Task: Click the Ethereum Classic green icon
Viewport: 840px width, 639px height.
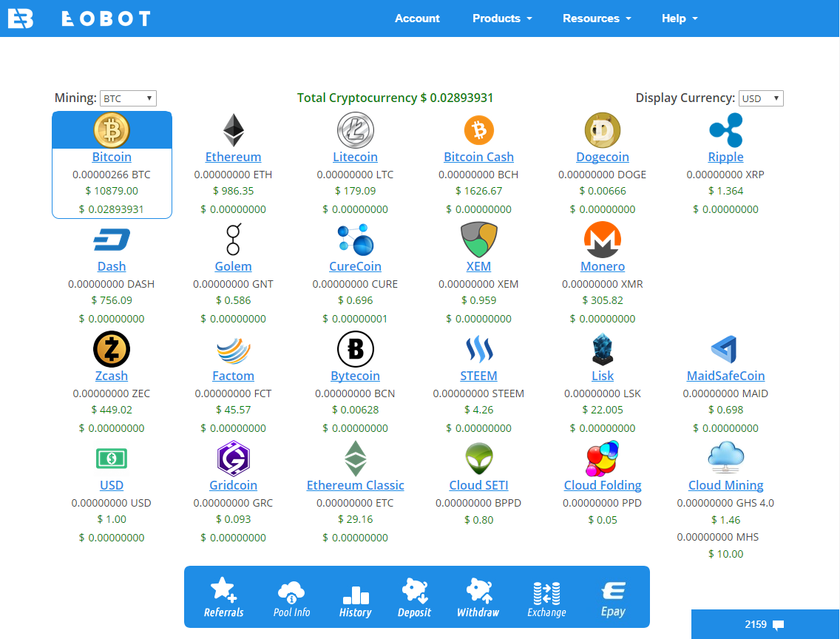Action: pyautogui.click(x=355, y=459)
